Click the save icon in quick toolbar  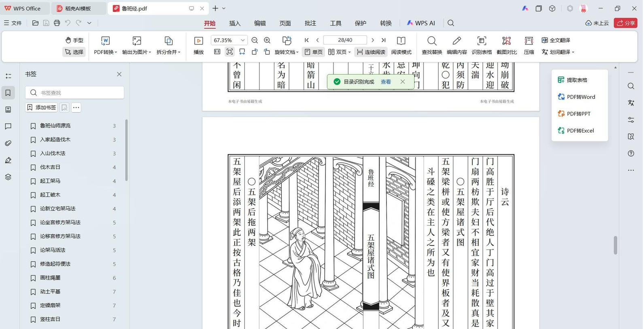pos(46,23)
